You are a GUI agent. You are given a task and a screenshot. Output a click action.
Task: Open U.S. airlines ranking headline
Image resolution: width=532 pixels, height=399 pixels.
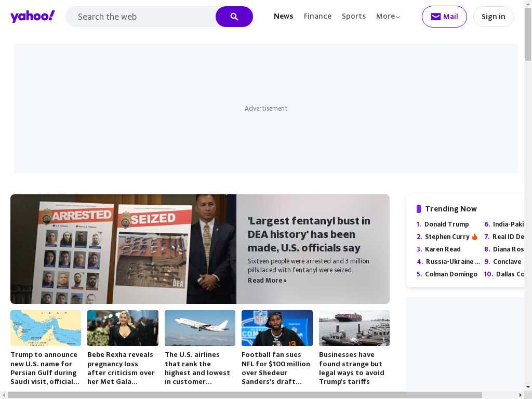(197, 368)
